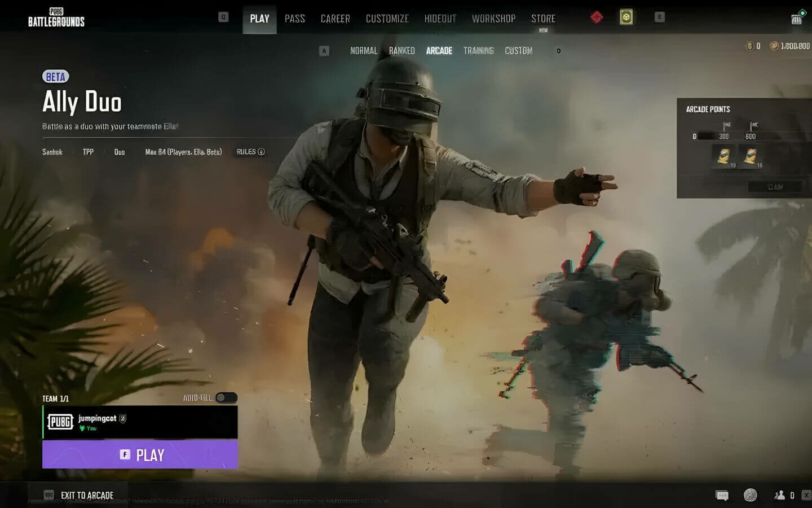
Task: Click the BP coin currency icon
Action: (x=775, y=46)
